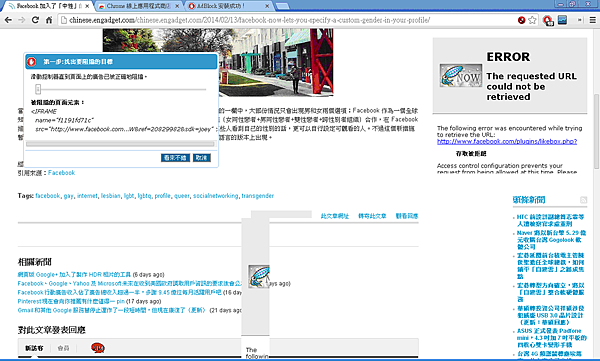Click the squid NOW logo in error panel

(461, 75)
